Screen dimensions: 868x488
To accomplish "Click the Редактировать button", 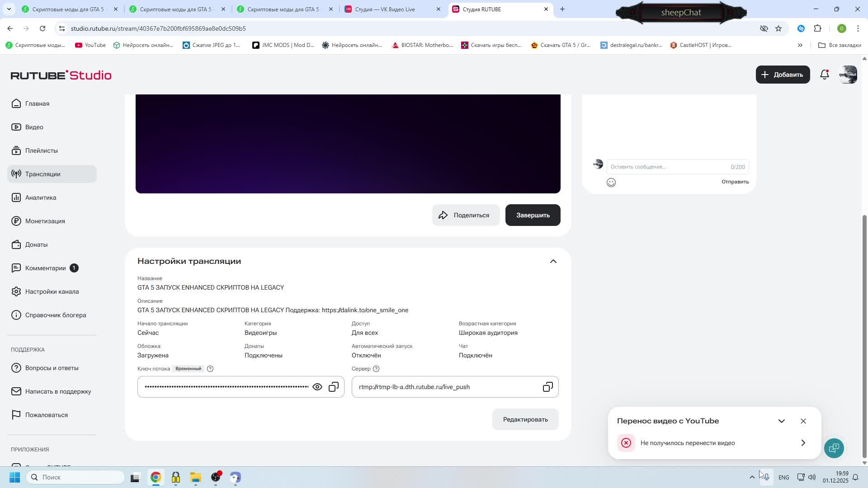I will pyautogui.click(x=525, y=420).
